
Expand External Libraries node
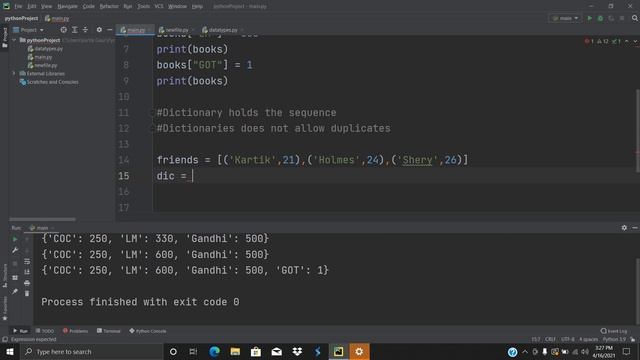point(14,73)
